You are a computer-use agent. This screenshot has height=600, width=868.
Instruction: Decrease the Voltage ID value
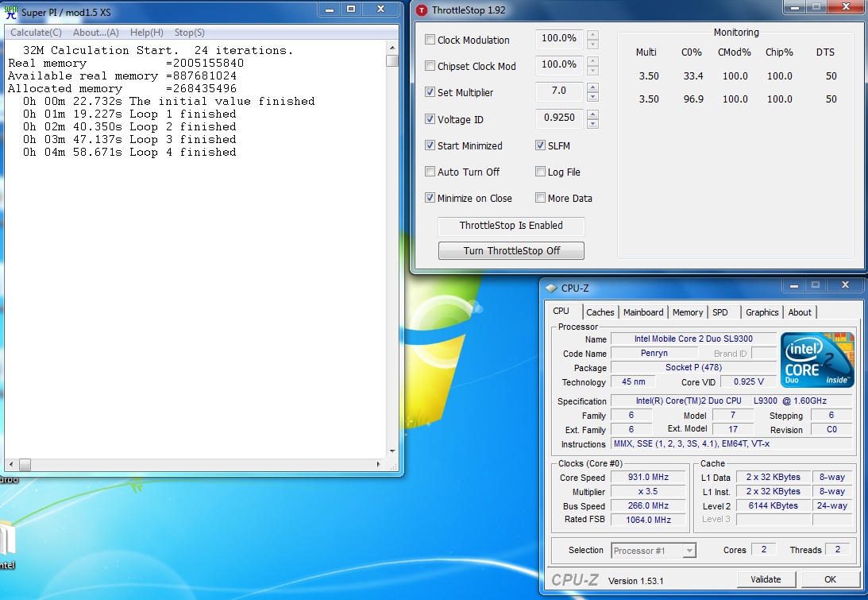click(592, 123)
